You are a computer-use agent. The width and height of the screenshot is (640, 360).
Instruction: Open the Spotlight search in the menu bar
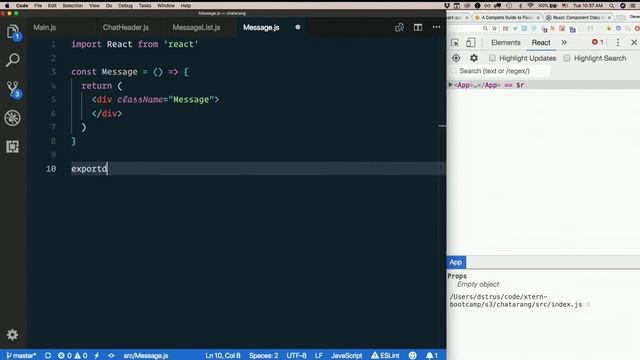611,5
